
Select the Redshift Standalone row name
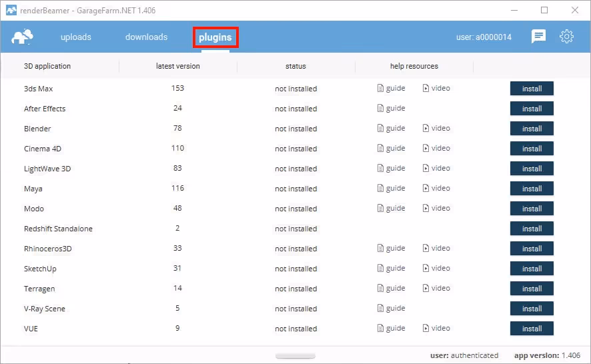[x=58, y=229]
